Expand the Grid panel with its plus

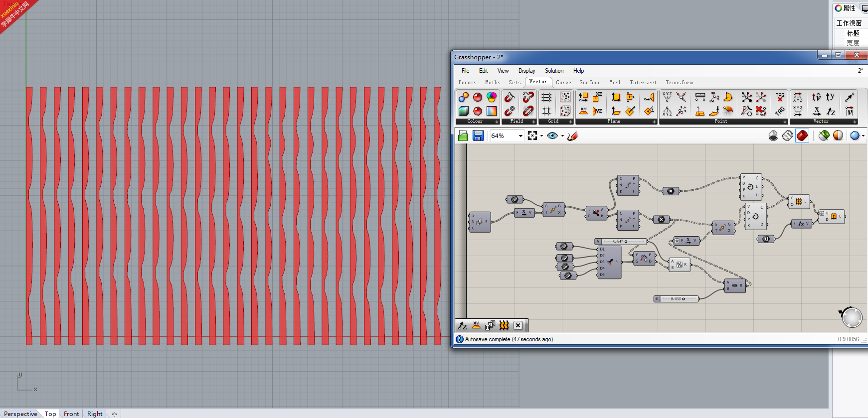[570, 122]
